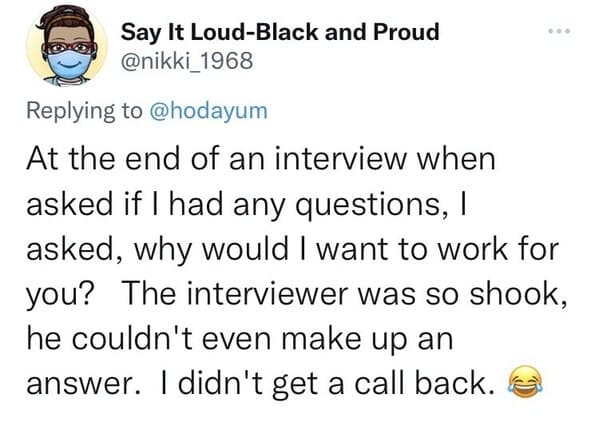Click display name Say It Loud-Black and Proud
This screenshot has height=430, width=599.
[x=280, y=32]
